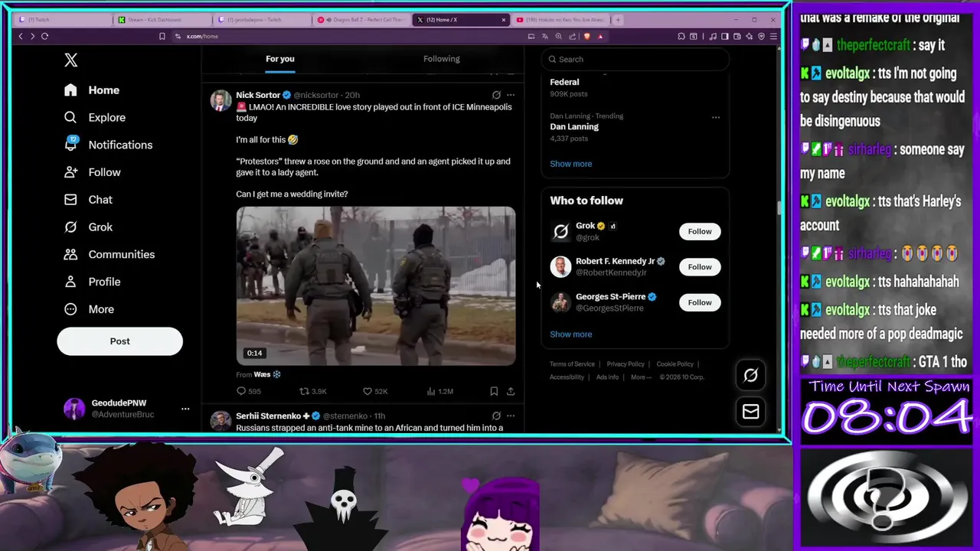
Task: Open the floating messages button
Action: pos(750,412)
